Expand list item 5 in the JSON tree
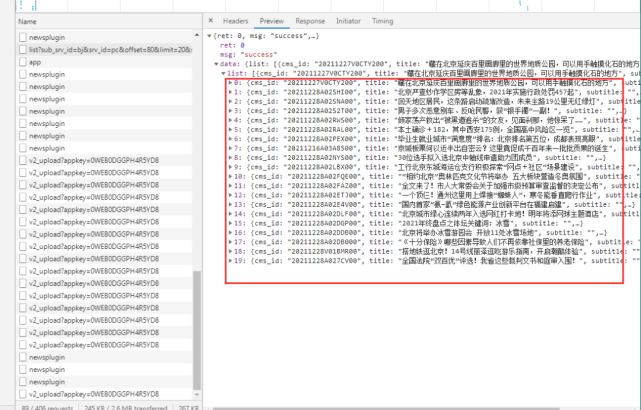 pos(231,130)
